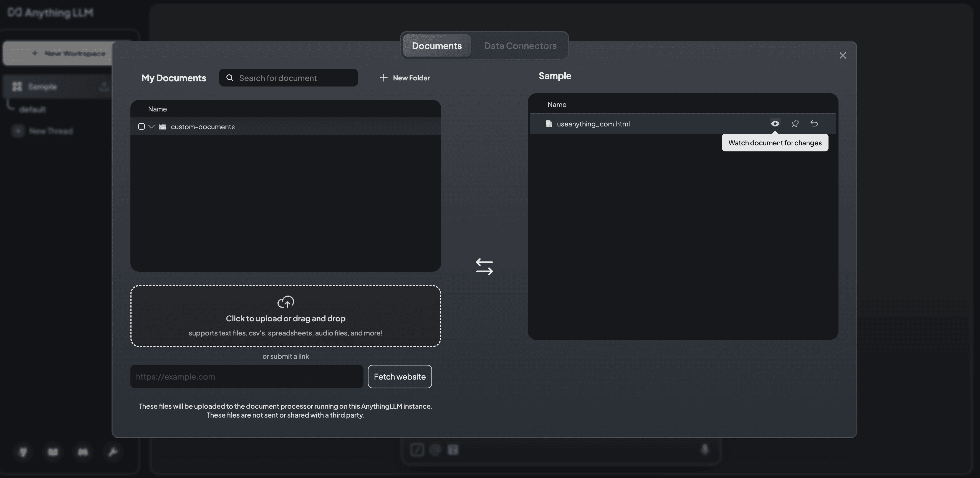Toggle the checkbox in the Name header row

pos(142,109)
